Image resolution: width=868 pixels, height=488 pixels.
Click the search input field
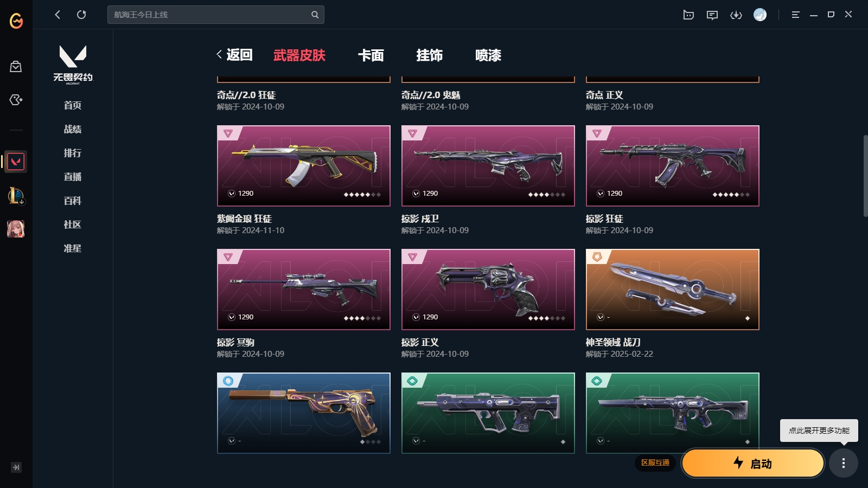216,15
